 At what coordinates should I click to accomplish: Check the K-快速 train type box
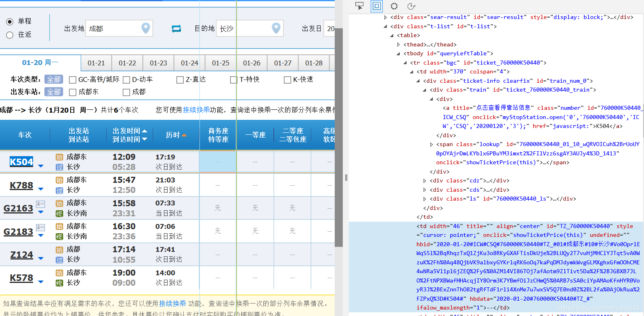pos(287,80)
